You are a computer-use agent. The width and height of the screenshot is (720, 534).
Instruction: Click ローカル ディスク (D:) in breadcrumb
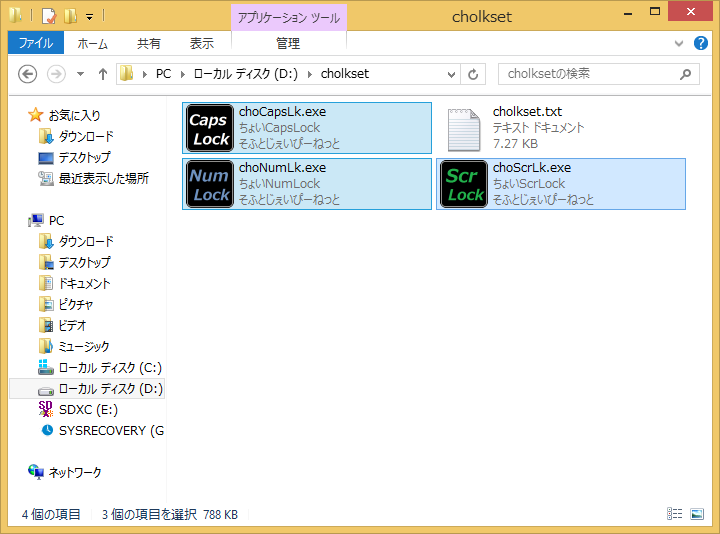(x=246, y=74)
